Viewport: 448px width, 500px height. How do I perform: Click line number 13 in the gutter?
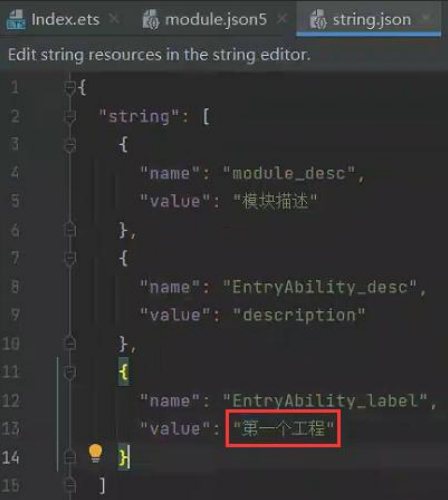11,429
